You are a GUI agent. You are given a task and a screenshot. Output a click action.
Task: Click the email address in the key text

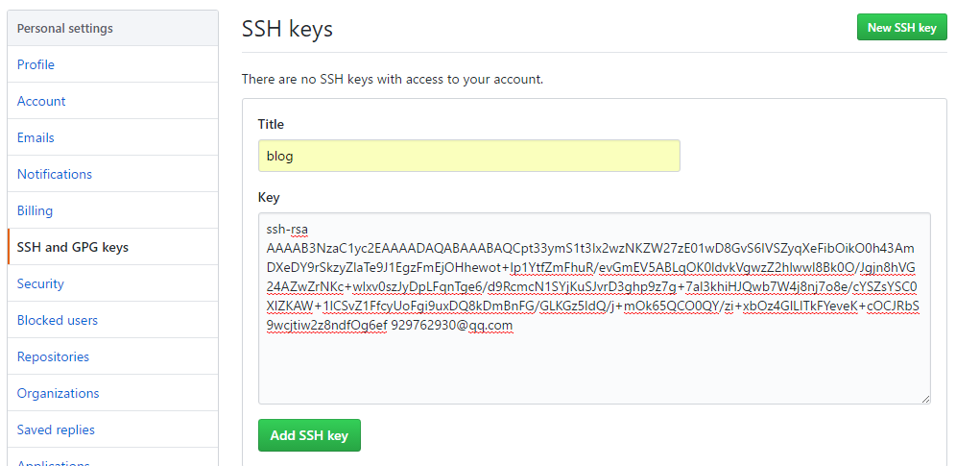click(451, 326)
